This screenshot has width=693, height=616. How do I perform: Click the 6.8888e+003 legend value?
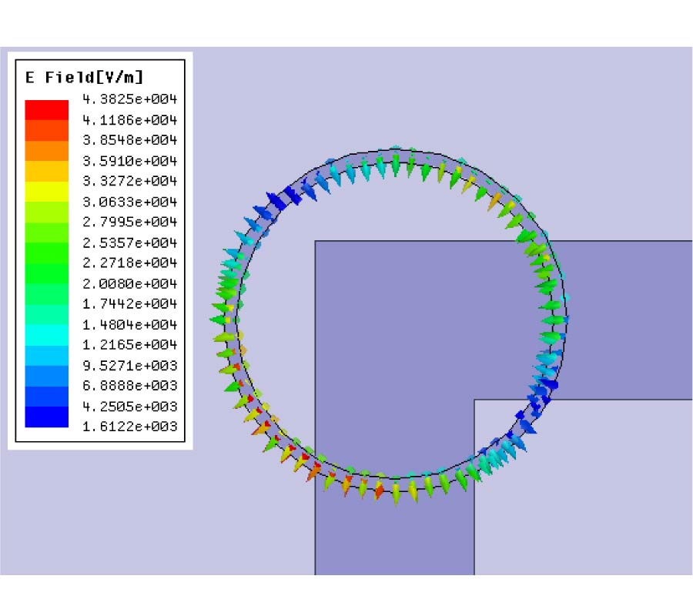pyautogui.click(x=129, y=385)
